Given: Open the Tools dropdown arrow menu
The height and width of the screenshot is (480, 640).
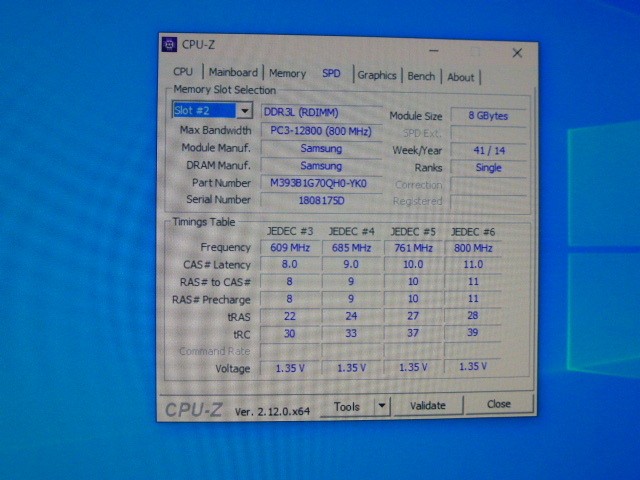Looking at the screenshot, I should point(381,406).
